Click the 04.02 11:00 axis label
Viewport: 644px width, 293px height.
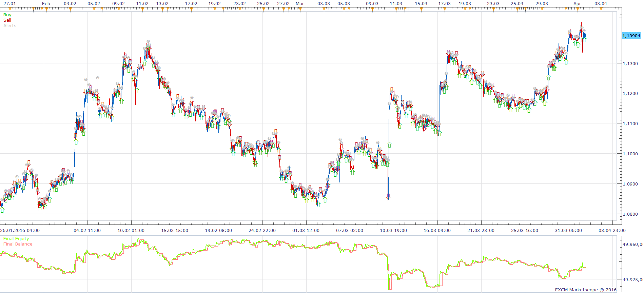87,231
